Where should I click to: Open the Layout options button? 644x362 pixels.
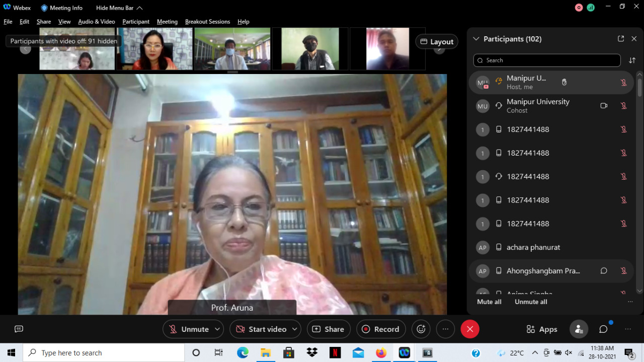[x=437, y=42]
